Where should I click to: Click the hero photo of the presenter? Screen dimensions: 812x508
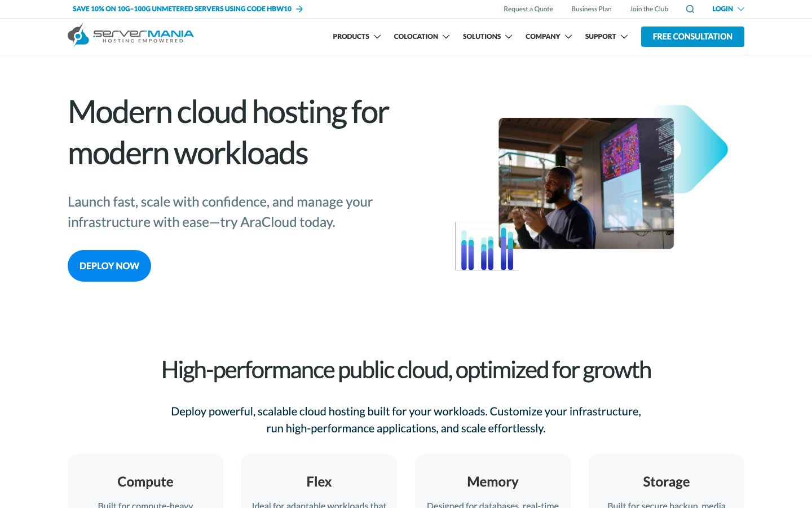[586, 183]
